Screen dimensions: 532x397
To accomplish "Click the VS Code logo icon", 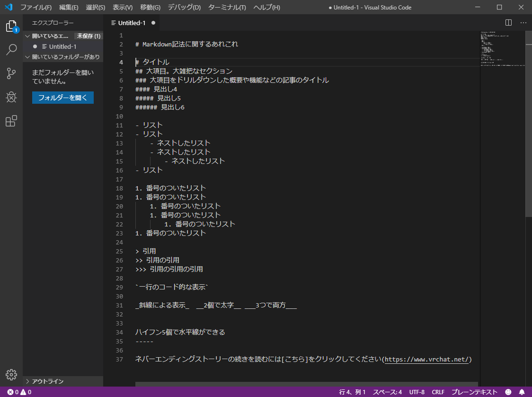I will pyautogui.click(x=9, y=7).
